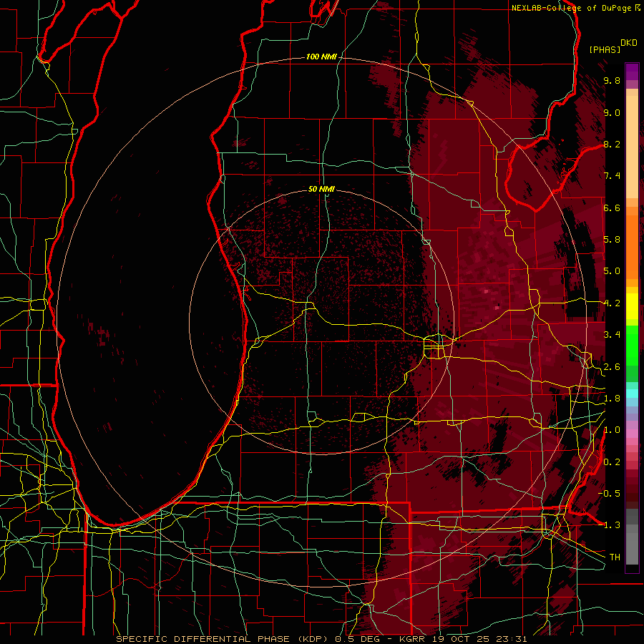Click the 8.2 value on the legend
Image resolution: width=644 pixels, height=644 pixels.
tap(612, 144)
